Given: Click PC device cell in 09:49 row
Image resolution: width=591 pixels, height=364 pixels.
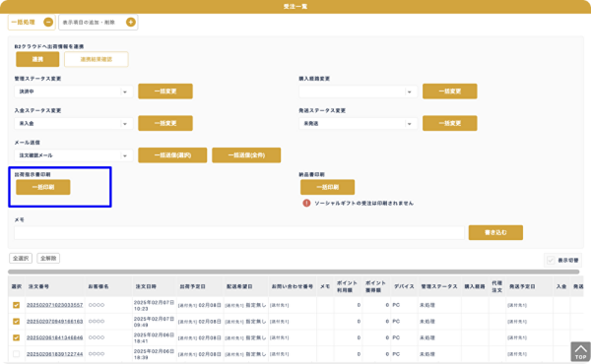Looking at the screenshot, I should point(396,321).
